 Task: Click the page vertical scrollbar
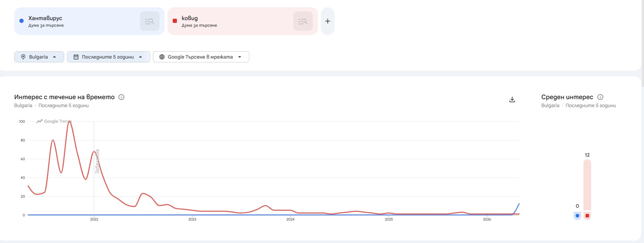click(643, 43)
